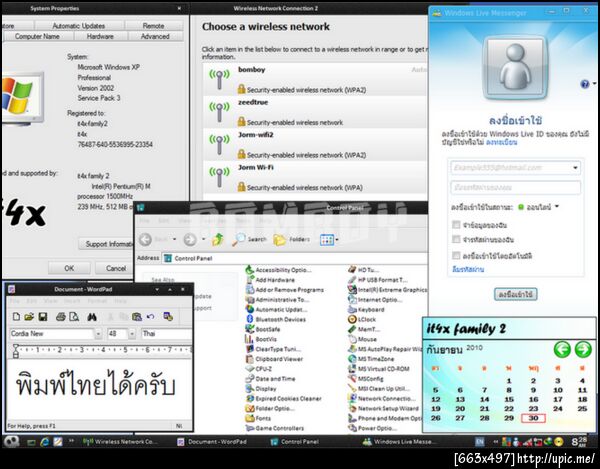The image size is (600, 469).
Task: Toggle first Messenger checkbox remember my info
Action: tap(456, 225)
